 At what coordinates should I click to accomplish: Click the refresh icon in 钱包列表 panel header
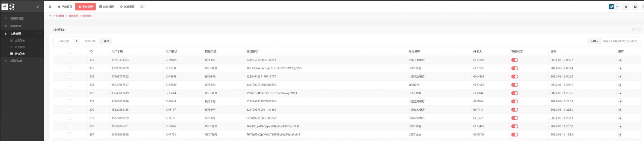pyautogui.click(x=633, y=30)
